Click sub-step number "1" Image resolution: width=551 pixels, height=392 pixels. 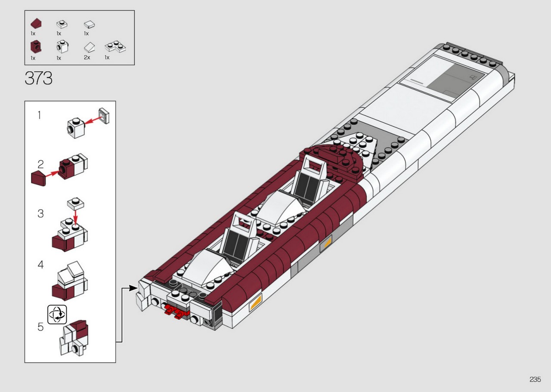(40, 115)
